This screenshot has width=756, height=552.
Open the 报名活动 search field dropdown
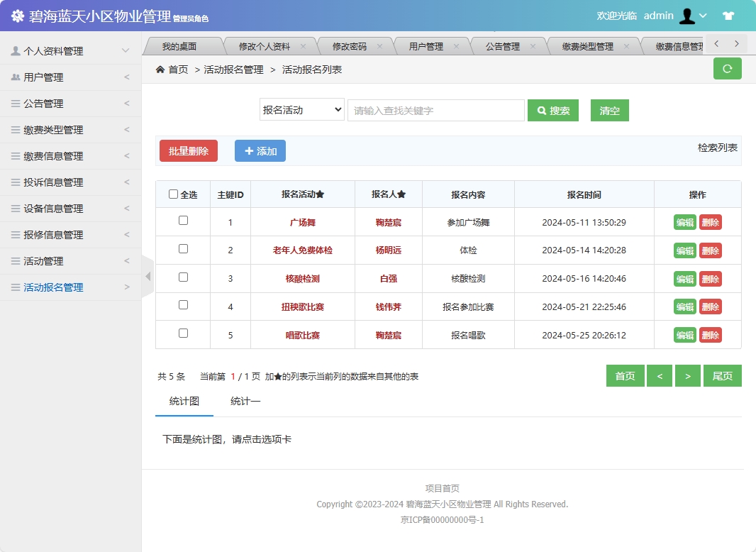coord(301,110)
